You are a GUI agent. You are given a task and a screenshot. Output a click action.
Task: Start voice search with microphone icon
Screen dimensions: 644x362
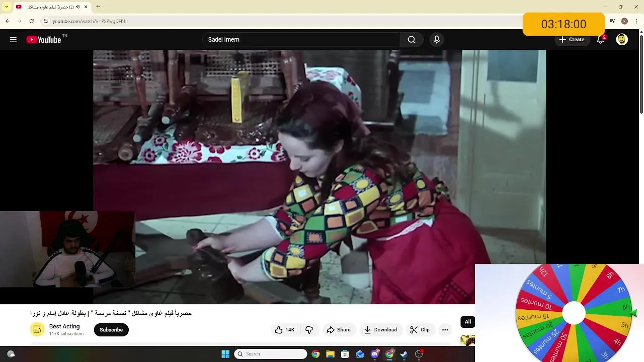pyautogui.click(x=437, y=40)
